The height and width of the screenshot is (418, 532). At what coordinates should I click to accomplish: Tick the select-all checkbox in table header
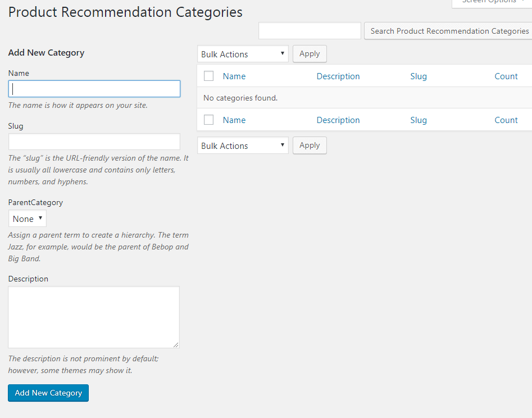tap(209, 76)
